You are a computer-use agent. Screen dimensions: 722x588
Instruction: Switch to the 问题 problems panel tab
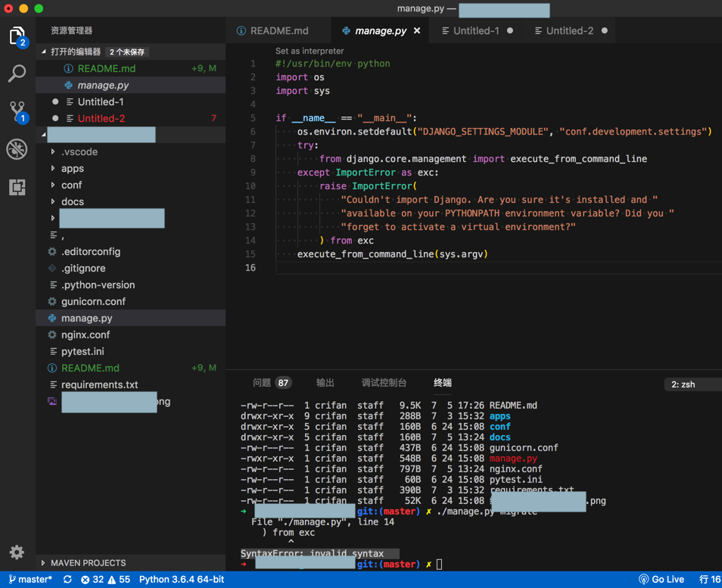(262, 383)
